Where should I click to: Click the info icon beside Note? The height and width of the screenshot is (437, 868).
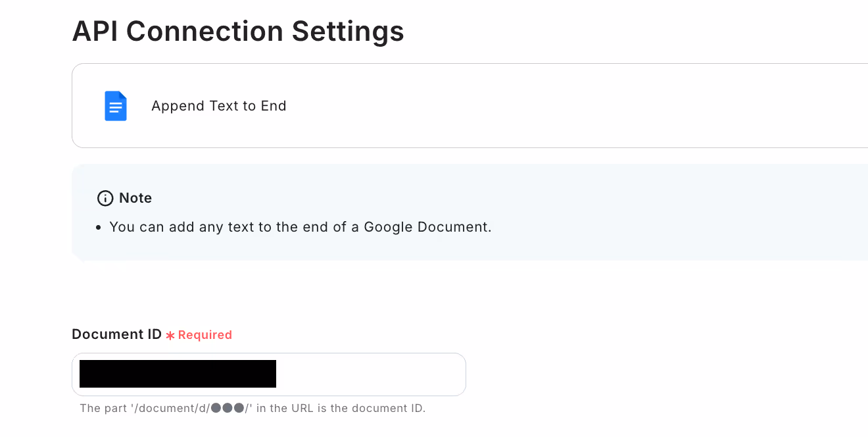[105, 198]
